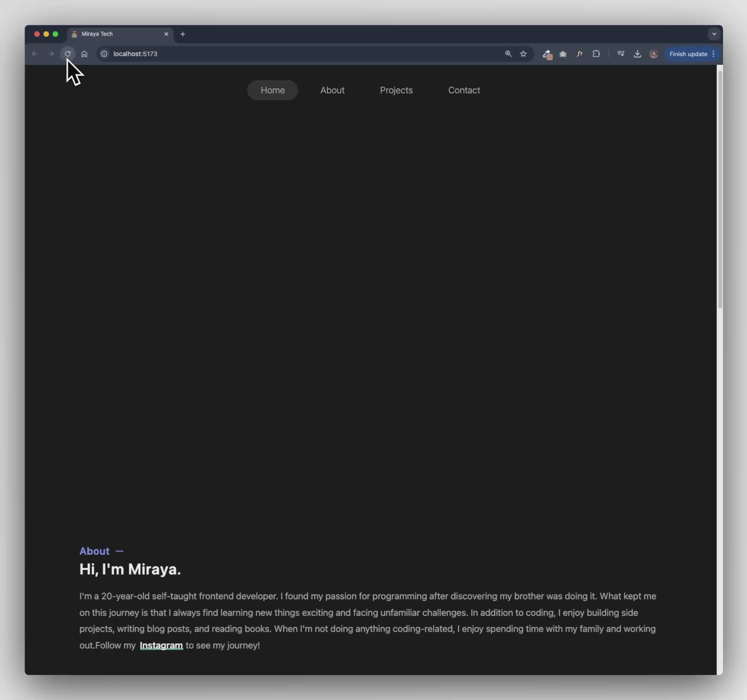This screenshot has width=747, height=700.
Task: Open the zoom magnifier icon in address bar
Action: tap(508, 54)
